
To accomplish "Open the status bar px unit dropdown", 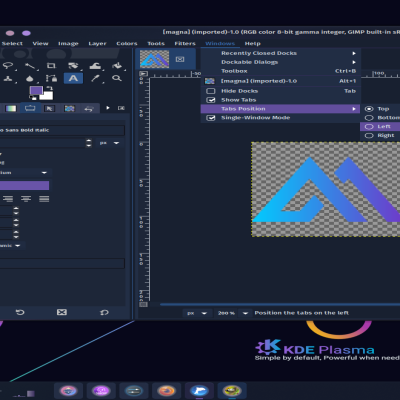I will point(197,313).
